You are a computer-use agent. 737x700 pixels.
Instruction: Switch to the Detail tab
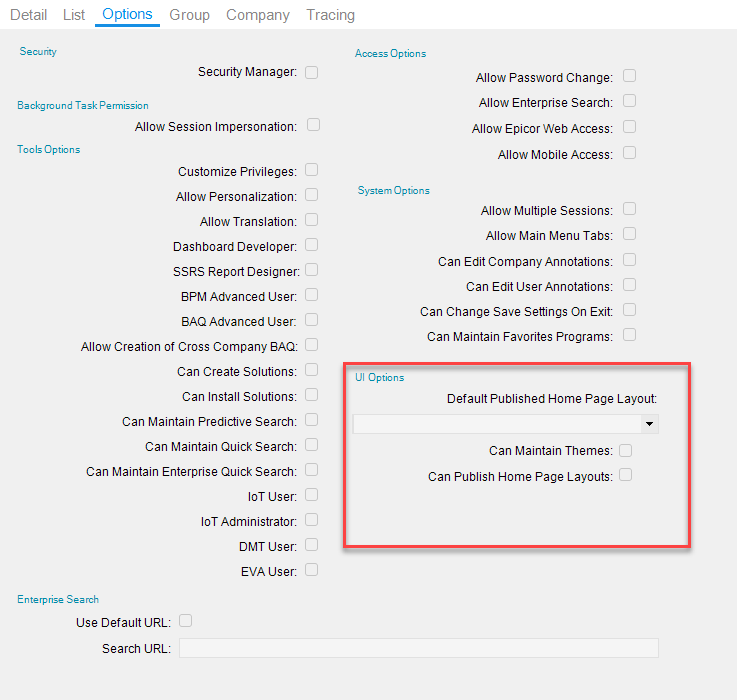click(x=28, y=15)
